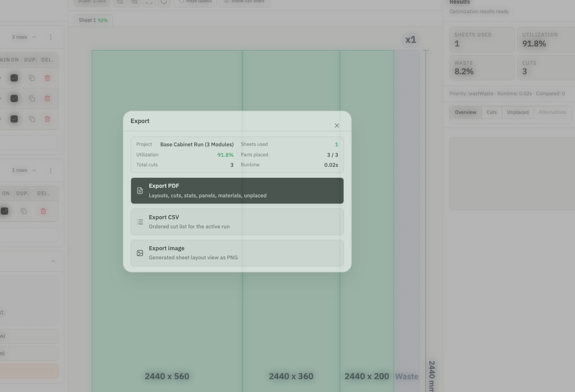Click the rotate view icon in the toolbar
The width and height of the screenshot is (575, 392).
pyautogui.click(x=164, y=2)
